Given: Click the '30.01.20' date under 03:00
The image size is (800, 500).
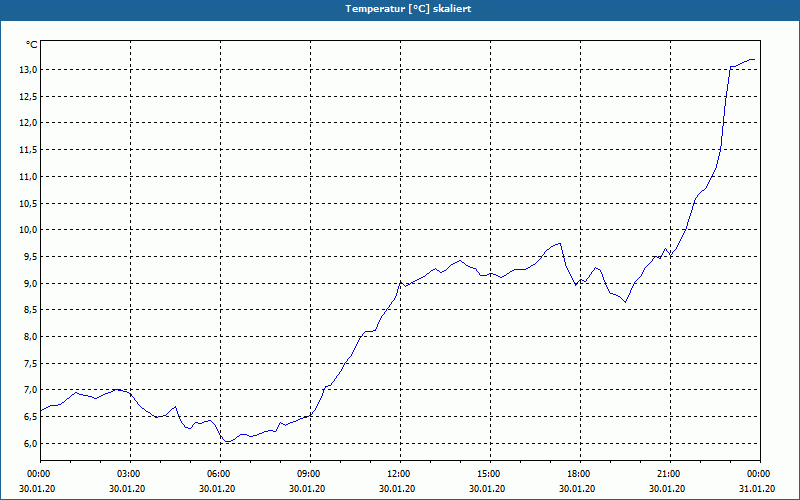Looking at the screenshot, I should 127,489.
